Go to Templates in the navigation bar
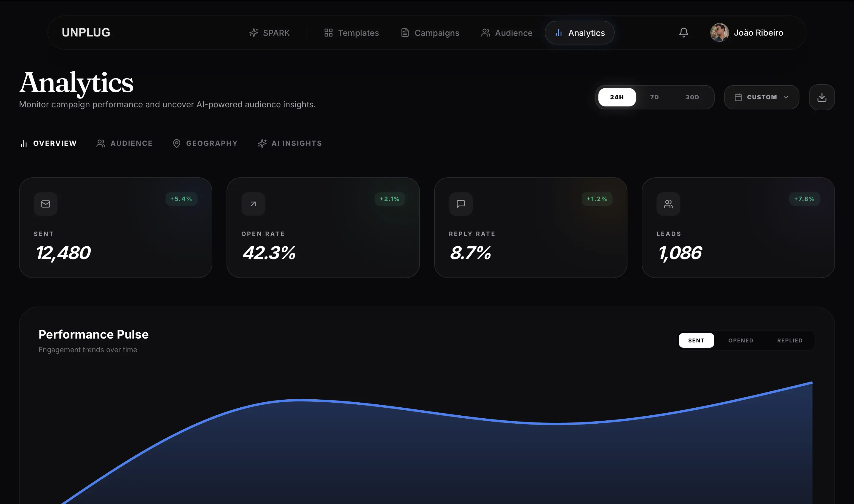 point(351,33)
